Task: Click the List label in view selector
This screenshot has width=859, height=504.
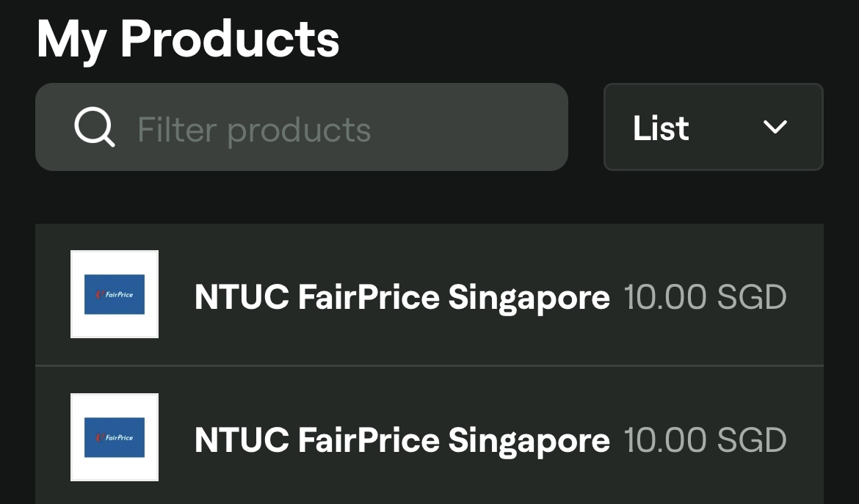Action: (661, 128)
